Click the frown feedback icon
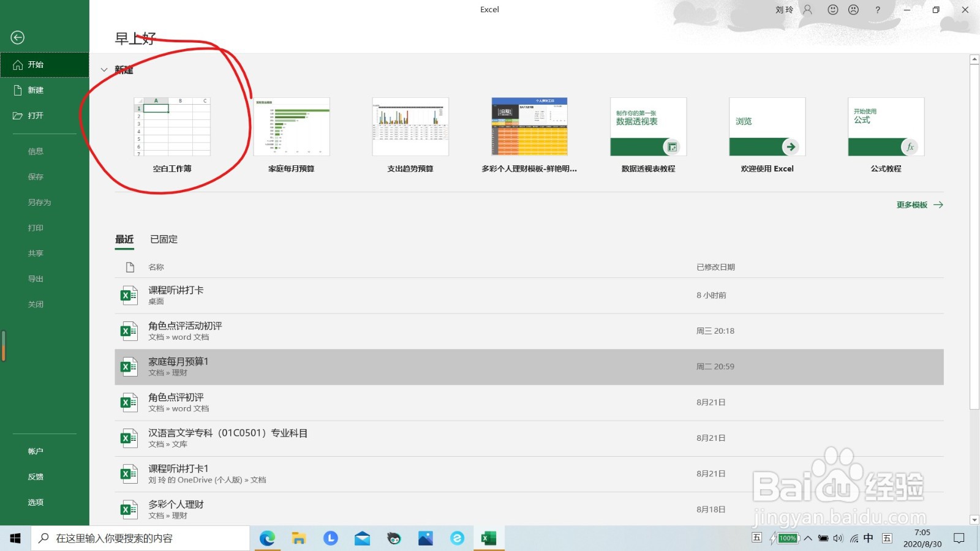The width and height of the screenshot is (980, 551). [x=853, y=10]
